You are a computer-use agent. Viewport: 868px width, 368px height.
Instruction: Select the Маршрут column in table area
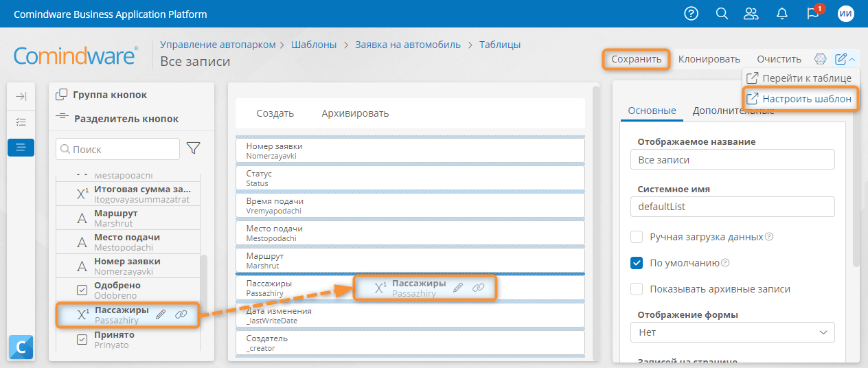coord(410,260)
